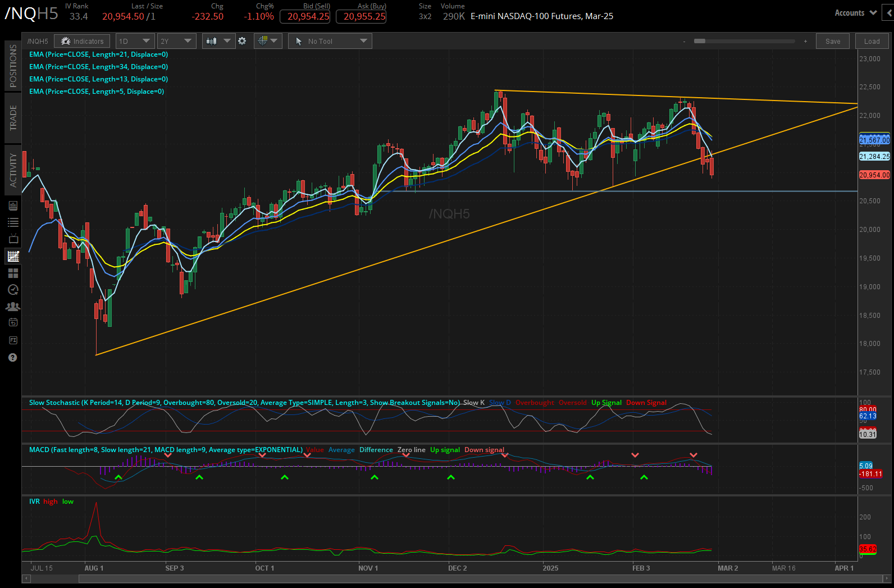Click the last red MACD down signal arrow
This screenshot has height=588, width=894.
694,455
